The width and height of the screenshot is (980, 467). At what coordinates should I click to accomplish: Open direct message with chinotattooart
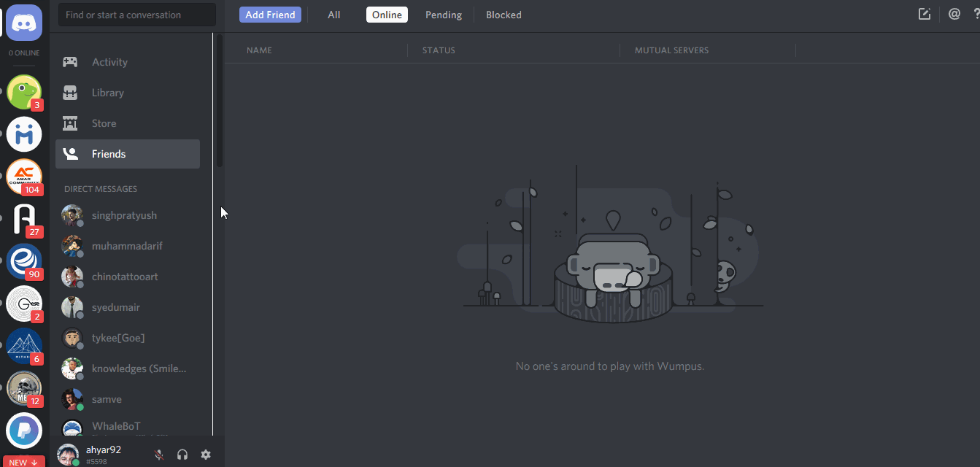(x=128, y=277)
